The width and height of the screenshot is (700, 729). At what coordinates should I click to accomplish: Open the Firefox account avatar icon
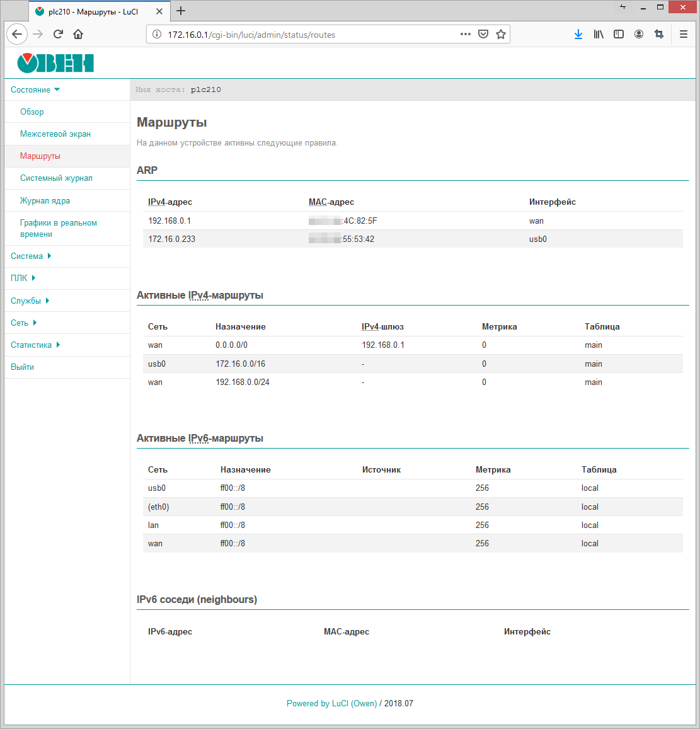coord(639,34)
